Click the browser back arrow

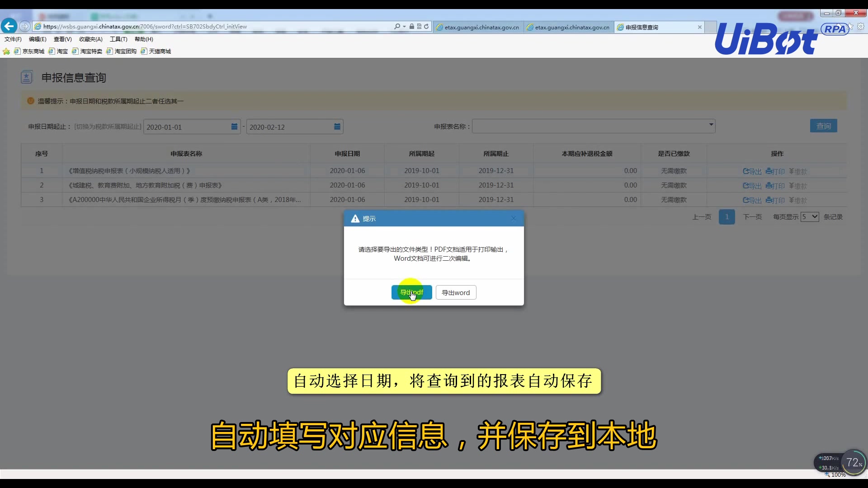9,26
